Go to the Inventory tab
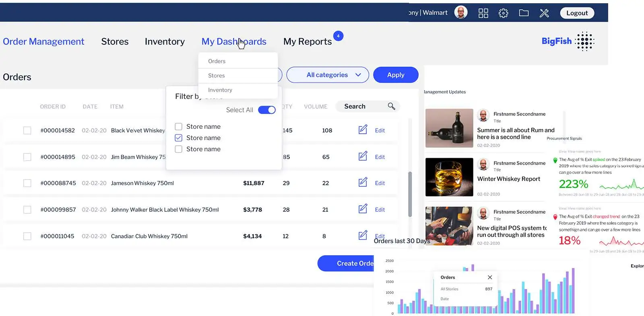Viewport: 644px width, 316px height. [165, 41]
